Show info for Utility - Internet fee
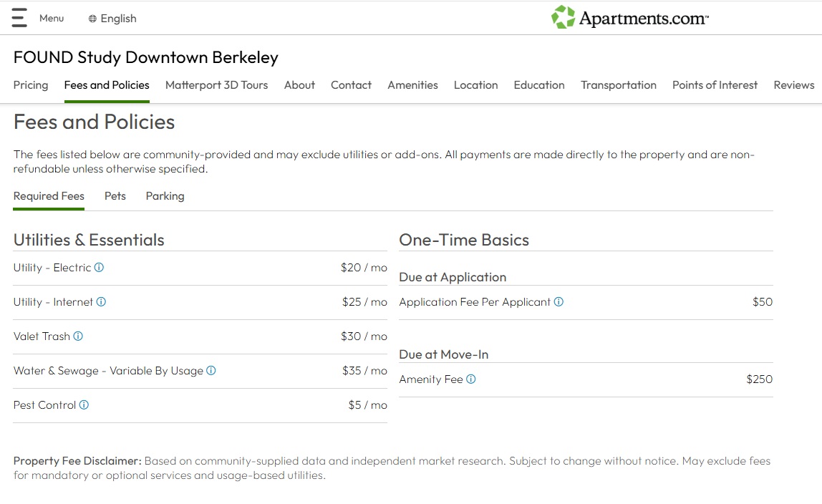Image resolution: width=822 pixels, height=504 pixels. click(x=101, y=302)
